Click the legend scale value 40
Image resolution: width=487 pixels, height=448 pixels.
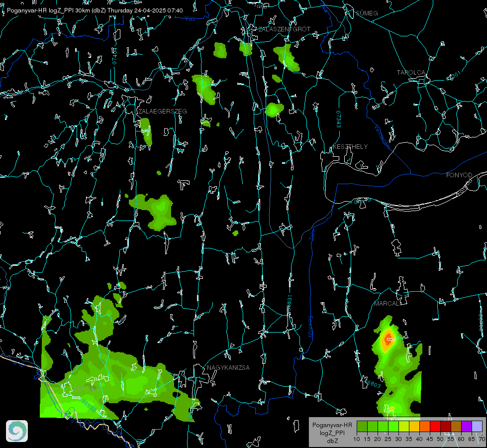419,439
